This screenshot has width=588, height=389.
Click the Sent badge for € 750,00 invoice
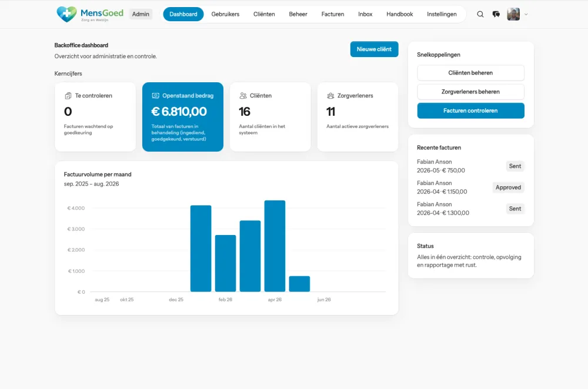pyautogui.click(x=515, y=166)
